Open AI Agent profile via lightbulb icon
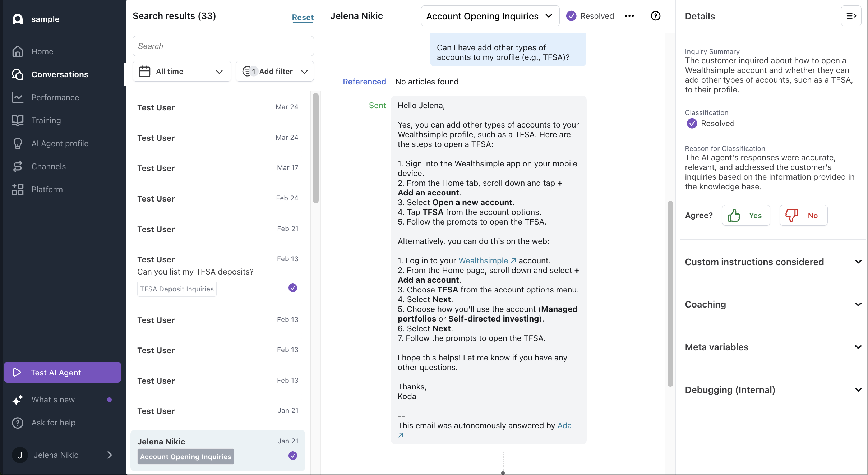 coord(17,143)
